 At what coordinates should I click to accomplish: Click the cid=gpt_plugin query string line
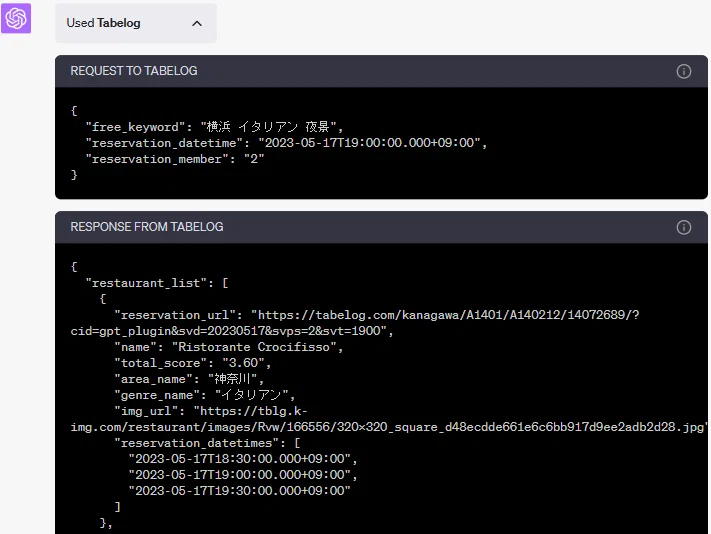232,331
